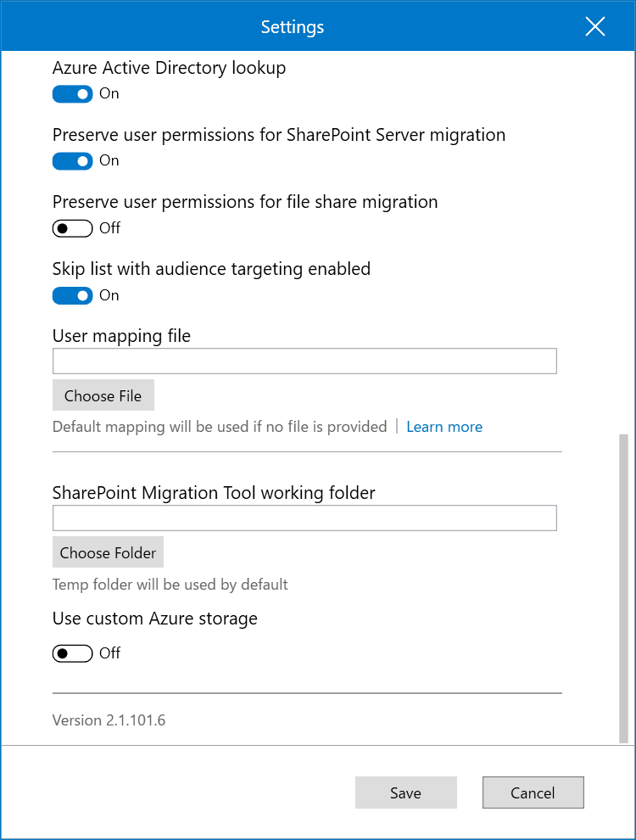
Task: Click the Version 2.1.101.6 text
Action: pyautogui.click(x=109, y=720)
